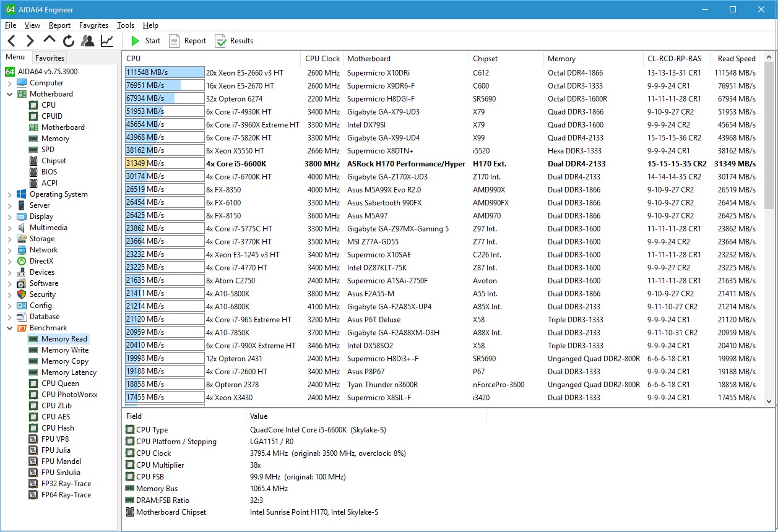
Task: Expand the Network tree node
Action: [x=9, y=250]
